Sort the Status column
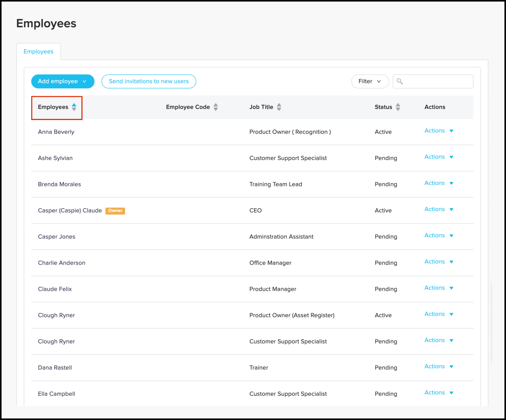 [x=398, y=107]
